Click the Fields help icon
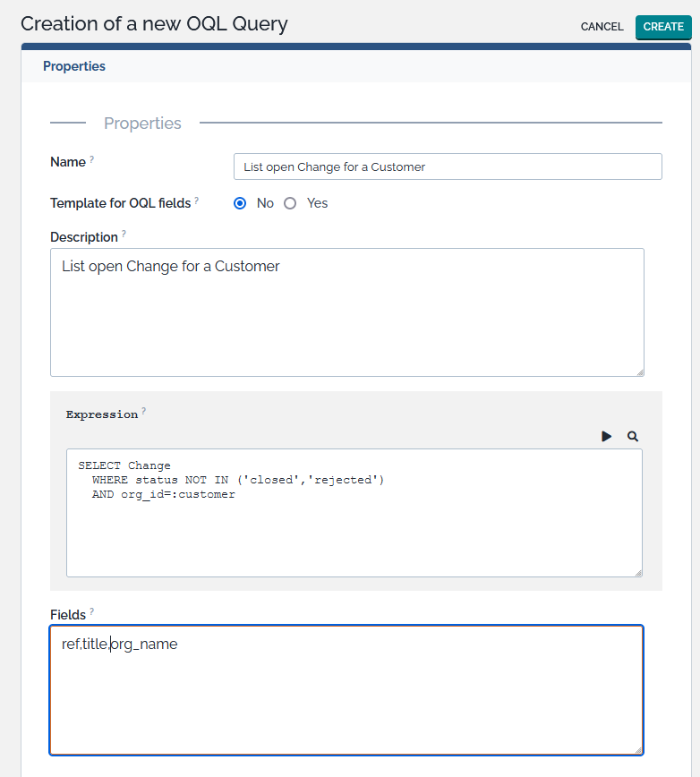 point(92,610)
